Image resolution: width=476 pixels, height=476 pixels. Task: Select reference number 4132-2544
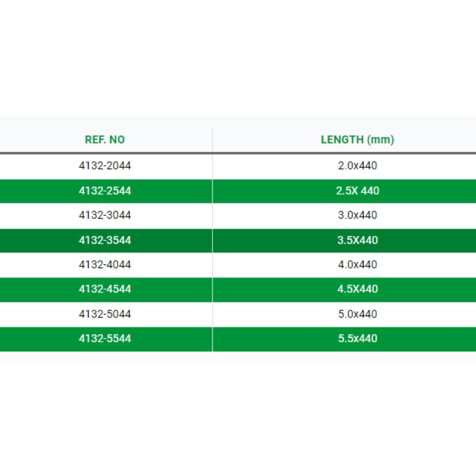(105, 191)
